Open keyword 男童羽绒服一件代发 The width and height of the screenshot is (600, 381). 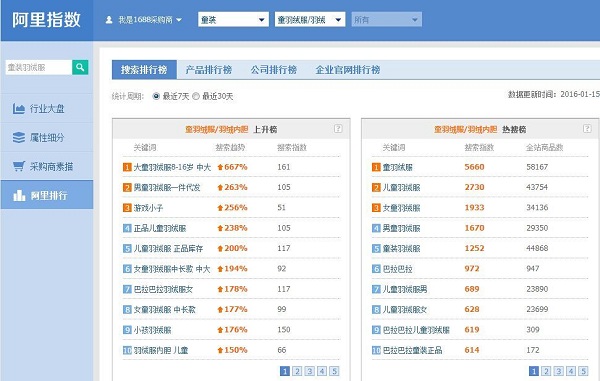[166, 187]
